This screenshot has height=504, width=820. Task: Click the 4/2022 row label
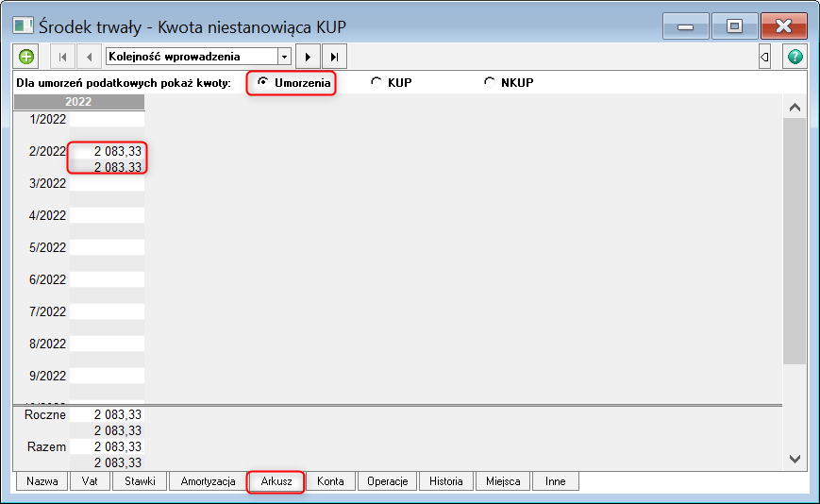tap(47, 215)
